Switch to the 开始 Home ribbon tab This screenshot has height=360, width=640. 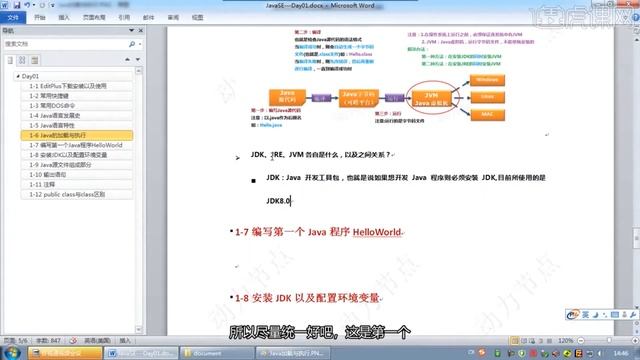click(x=40, y=18)
